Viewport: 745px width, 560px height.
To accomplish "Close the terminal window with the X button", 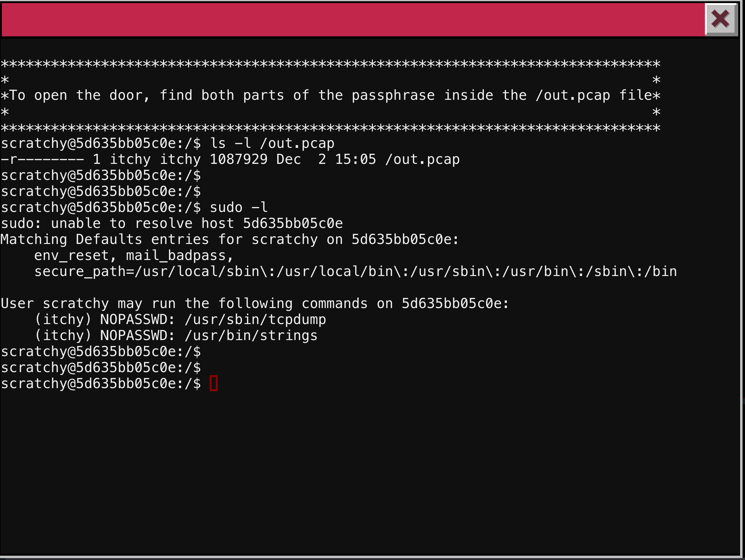I will [x=720, y=18].
